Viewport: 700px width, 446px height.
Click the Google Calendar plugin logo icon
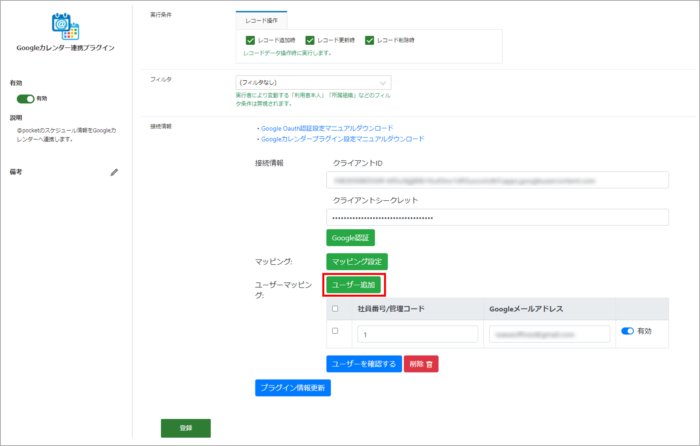[x=65, y=26]
